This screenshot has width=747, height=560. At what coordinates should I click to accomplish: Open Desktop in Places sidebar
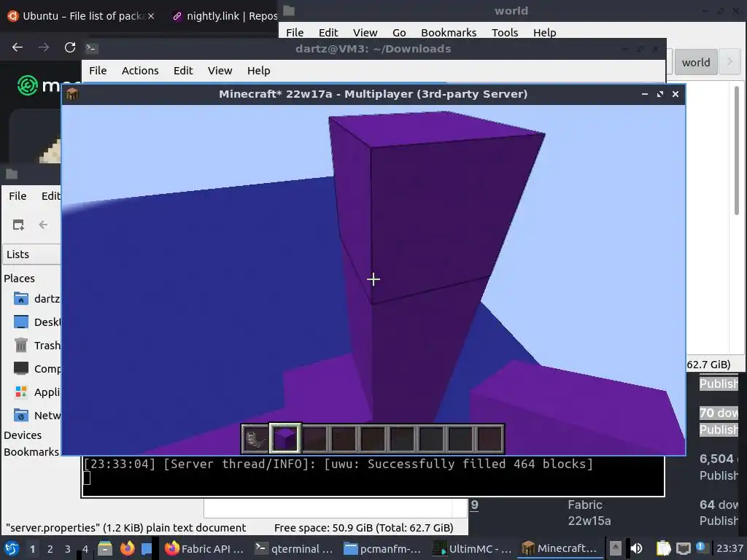tap(37, 322)
